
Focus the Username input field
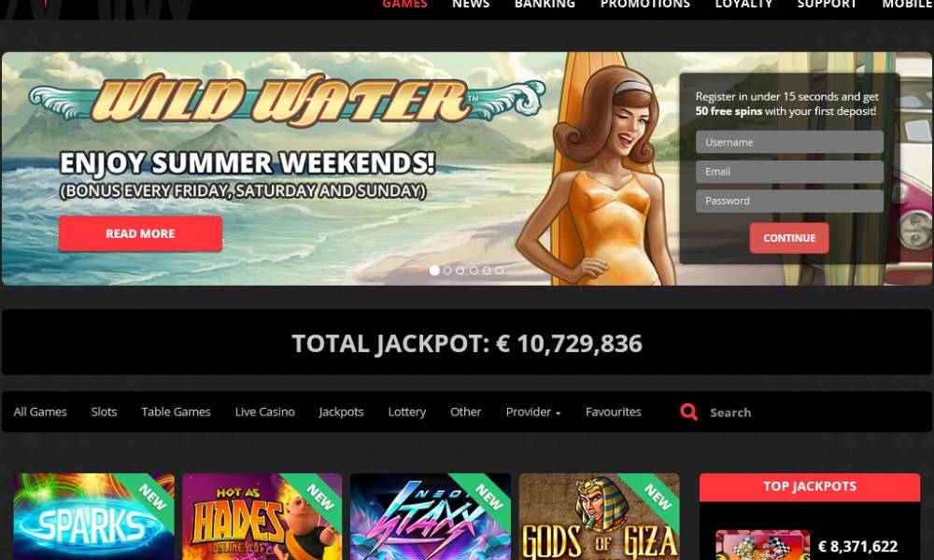click(790, 142)
